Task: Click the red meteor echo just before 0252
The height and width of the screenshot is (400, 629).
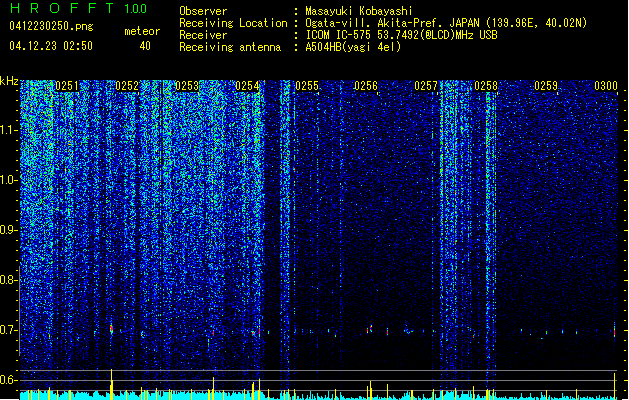Action: click(111, 329)
